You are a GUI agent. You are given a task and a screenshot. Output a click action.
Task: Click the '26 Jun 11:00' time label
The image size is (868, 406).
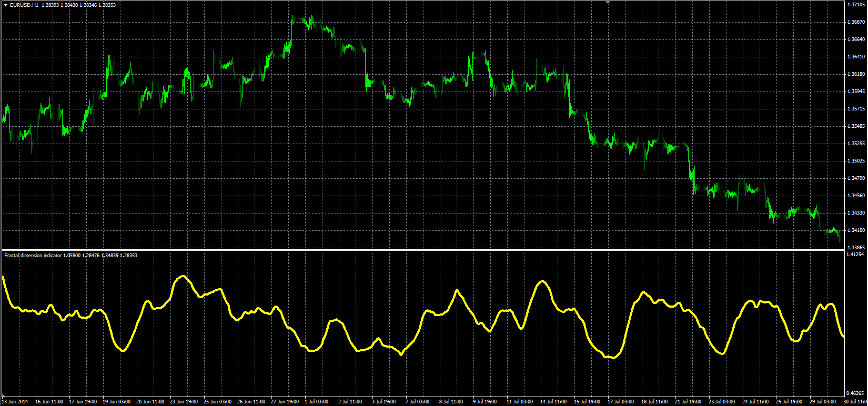251,402
